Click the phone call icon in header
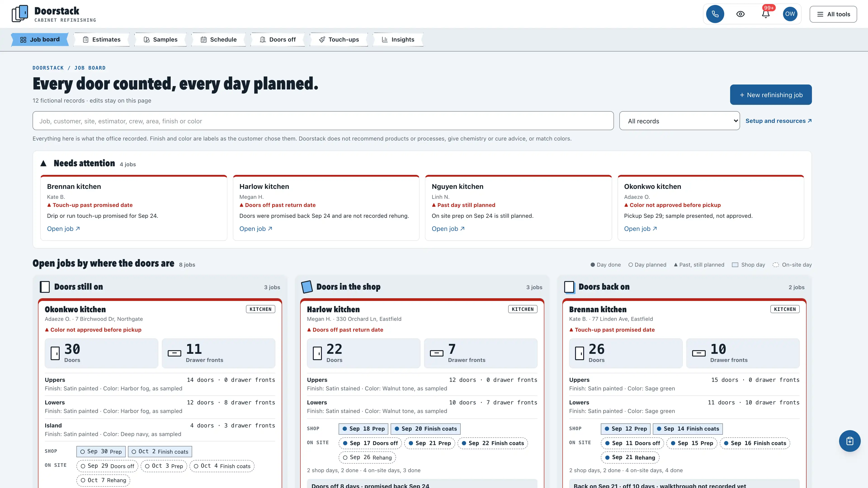Screen dimensions: 868x488 click(x=715, y=14)
